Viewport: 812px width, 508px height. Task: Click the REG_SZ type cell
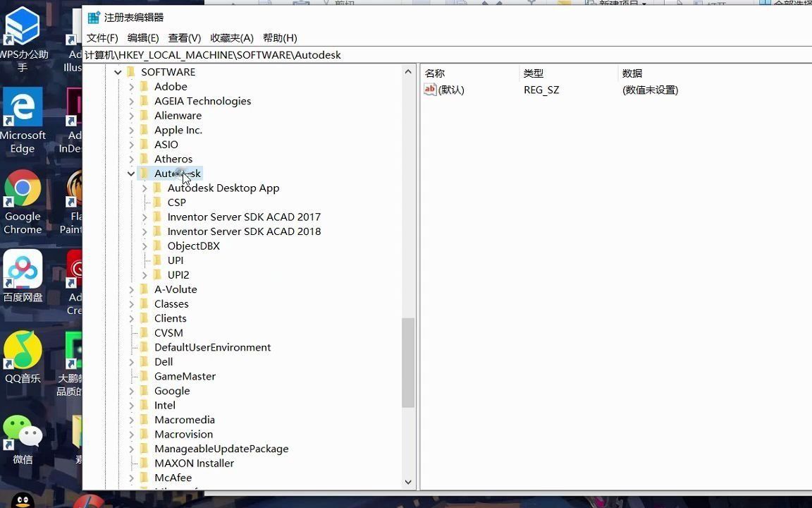[x=541, y=90]
